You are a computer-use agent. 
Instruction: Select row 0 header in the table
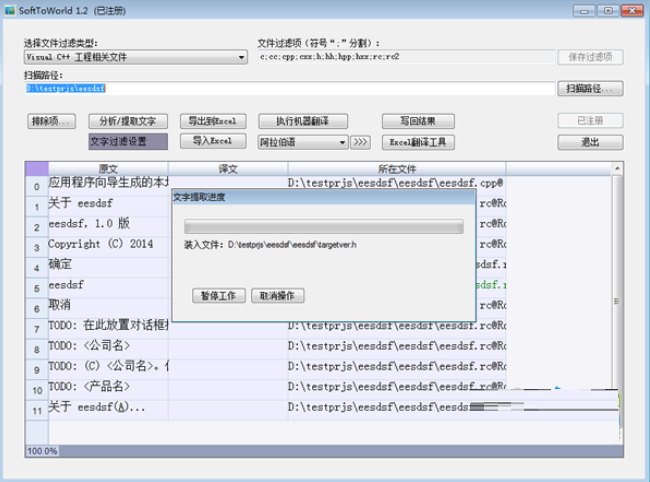[x=36, y=186]
